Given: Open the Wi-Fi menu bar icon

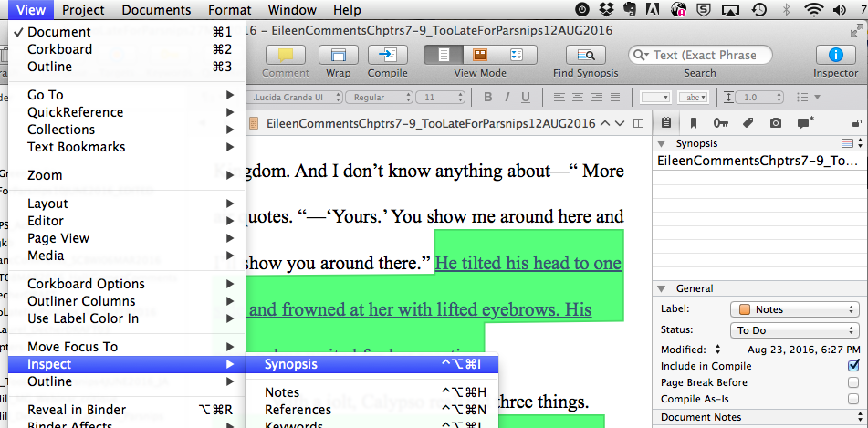Looking at the screenshot, I should pos(814,9).
